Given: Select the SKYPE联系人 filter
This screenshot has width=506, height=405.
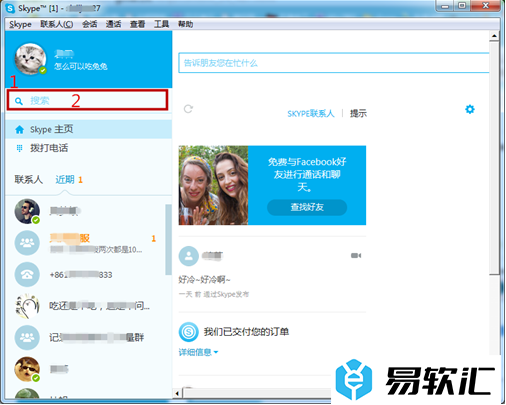Looking at the screenshot, I should point(311,114).
